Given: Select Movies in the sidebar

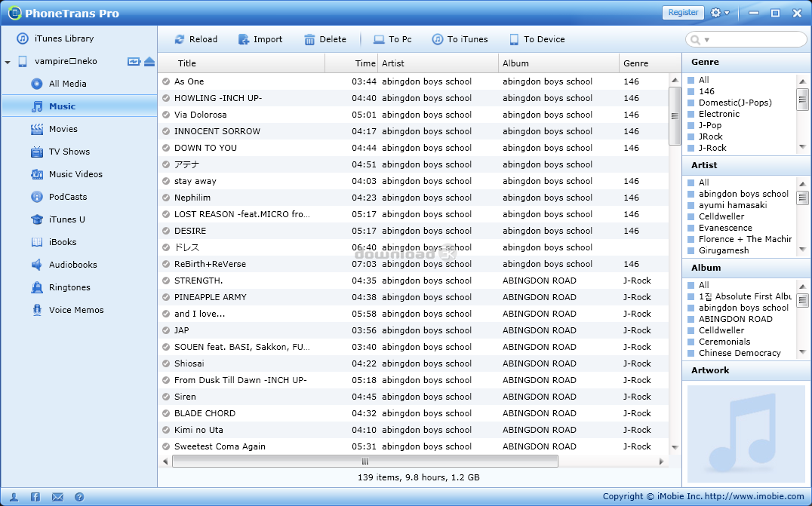Looking at the screenshot, I should 63,129.
